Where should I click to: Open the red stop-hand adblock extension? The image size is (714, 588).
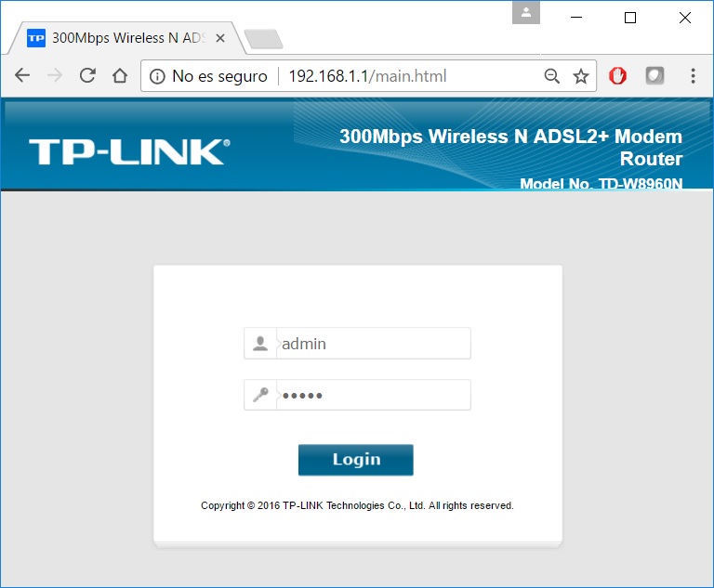point(617,75)
